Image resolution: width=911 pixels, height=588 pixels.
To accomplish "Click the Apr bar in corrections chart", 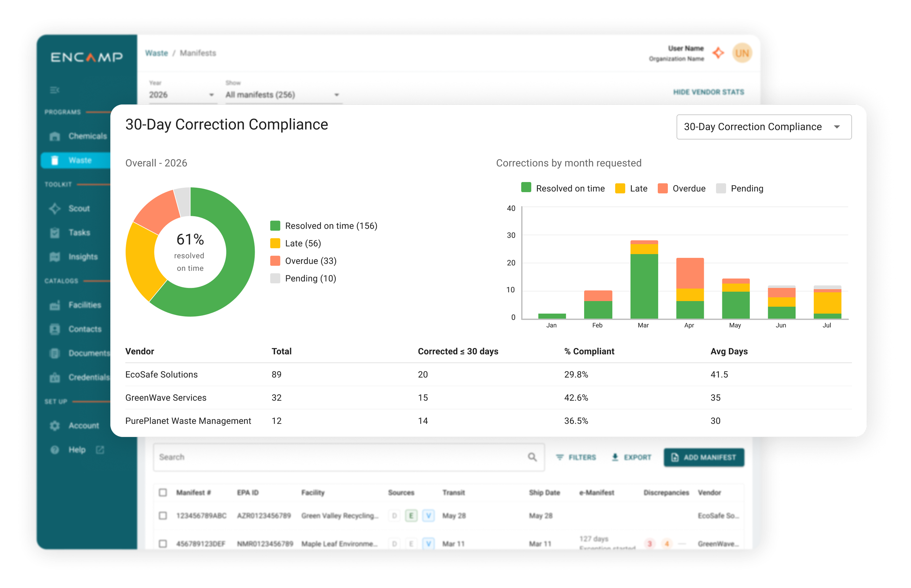I will click(x=690, y=288).
